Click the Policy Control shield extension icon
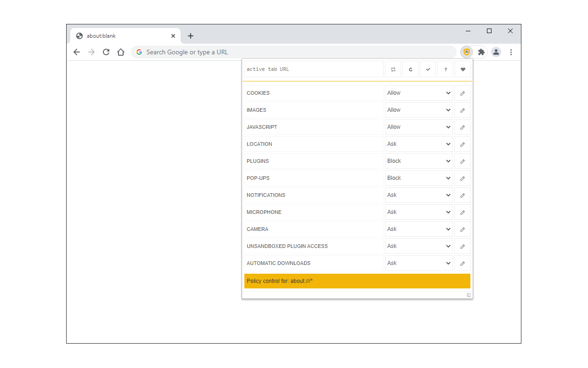588x368 pixels. [x=467, y=52]
